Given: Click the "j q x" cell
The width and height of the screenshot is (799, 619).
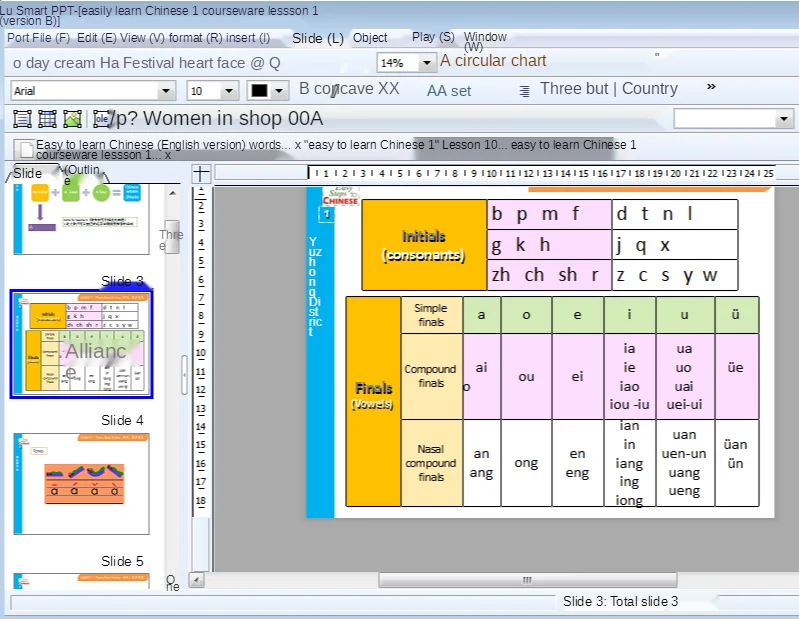Looking at the screenshot, I should coord(675,245).
